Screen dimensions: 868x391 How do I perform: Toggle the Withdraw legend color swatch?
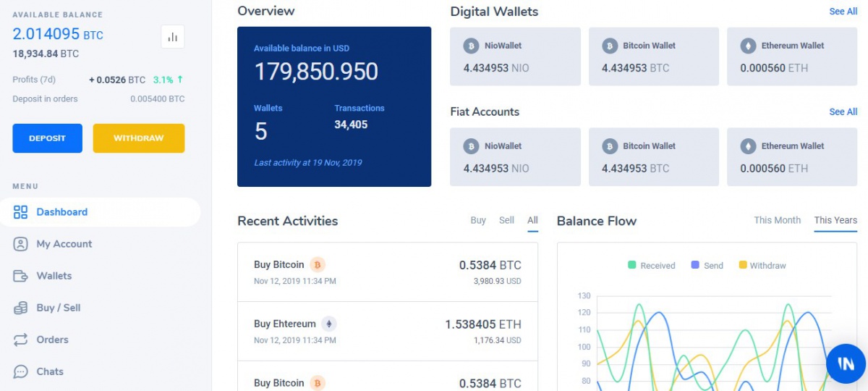pyautogui.click(x=743, y=265)
